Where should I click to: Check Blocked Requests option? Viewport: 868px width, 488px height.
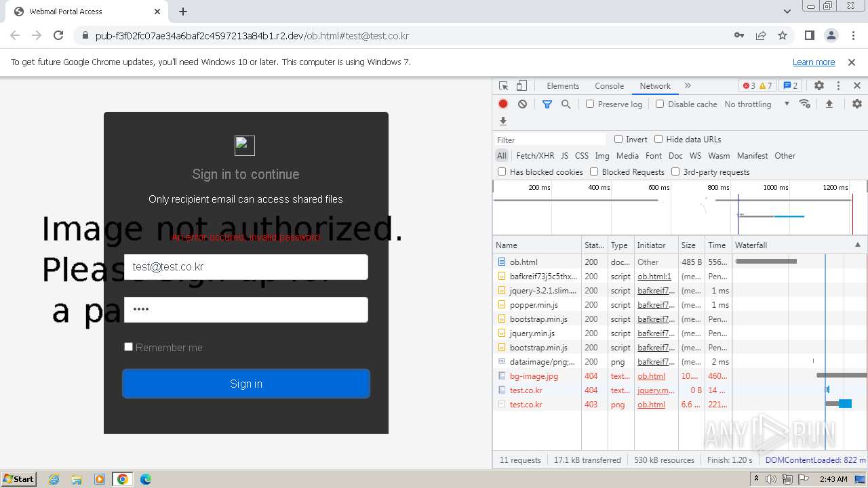click(594, 171)
